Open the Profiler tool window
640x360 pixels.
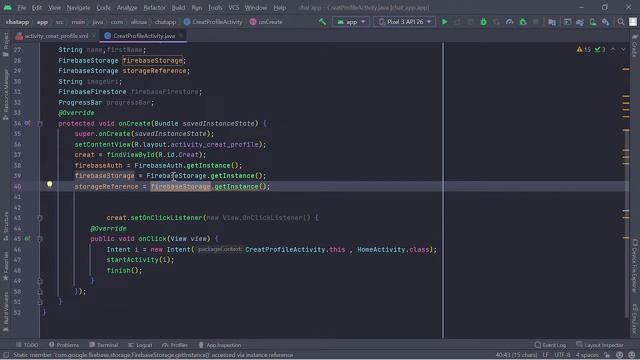(x=175, y=345)
